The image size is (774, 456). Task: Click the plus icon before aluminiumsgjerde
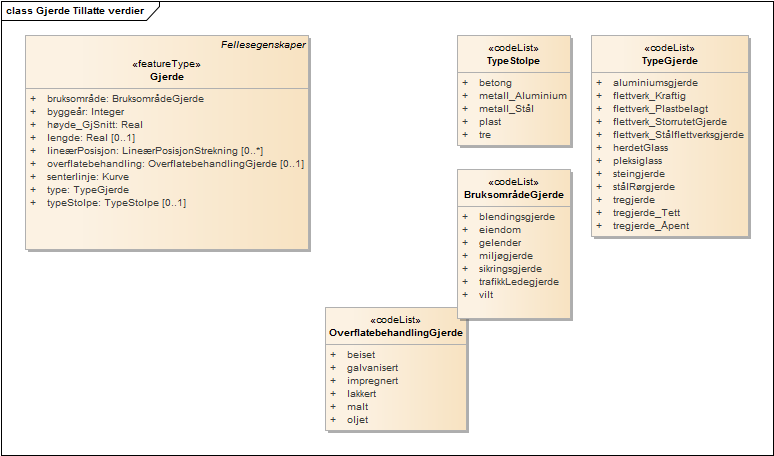(x=599, y=83)
